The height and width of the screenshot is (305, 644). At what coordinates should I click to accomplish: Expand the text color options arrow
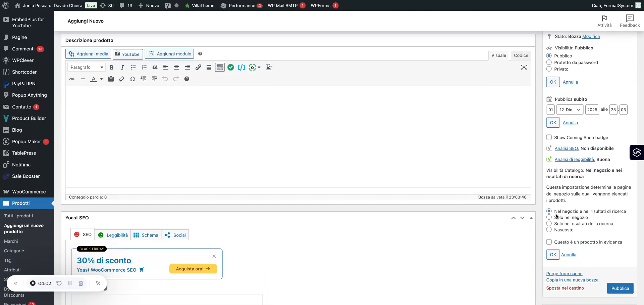(x=101, y=79)
